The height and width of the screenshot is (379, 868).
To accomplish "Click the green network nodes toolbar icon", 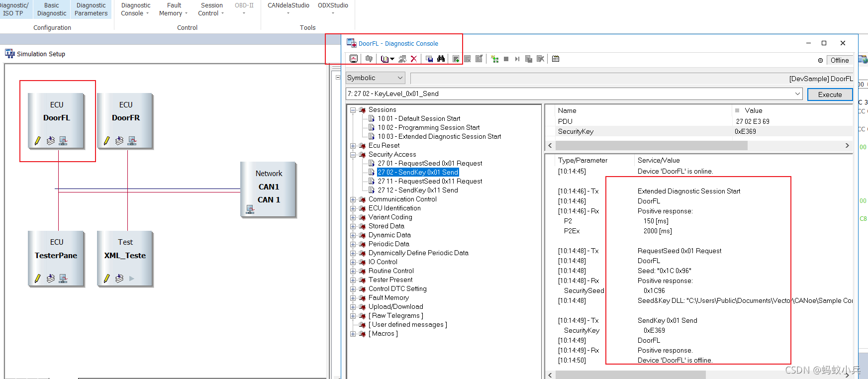I will 494,59.
